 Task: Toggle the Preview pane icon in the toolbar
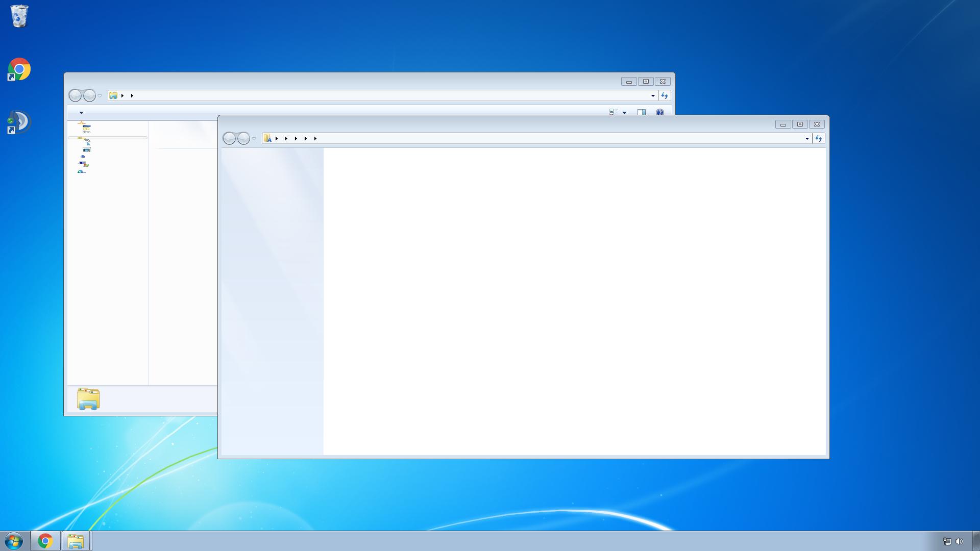641,112
